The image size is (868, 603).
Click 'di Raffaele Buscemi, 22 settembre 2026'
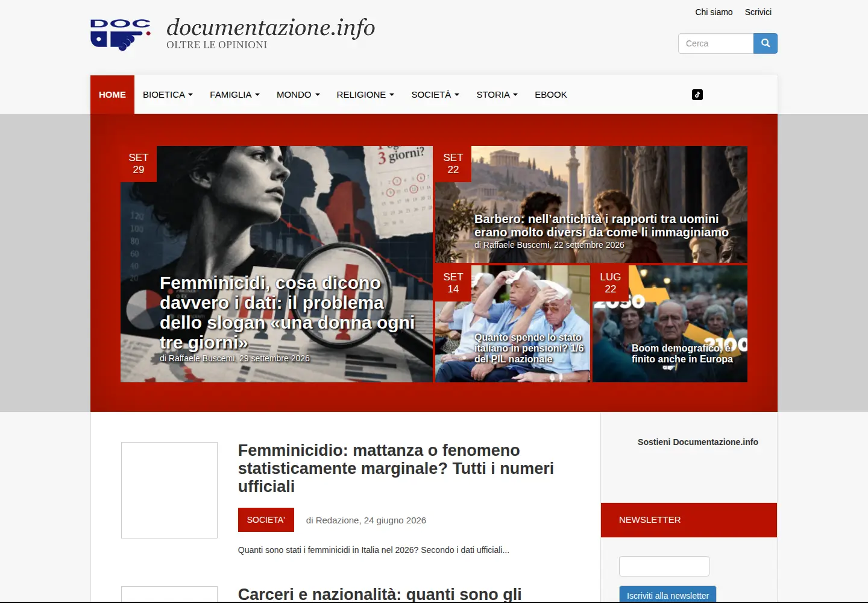click(x=549, y=245)
